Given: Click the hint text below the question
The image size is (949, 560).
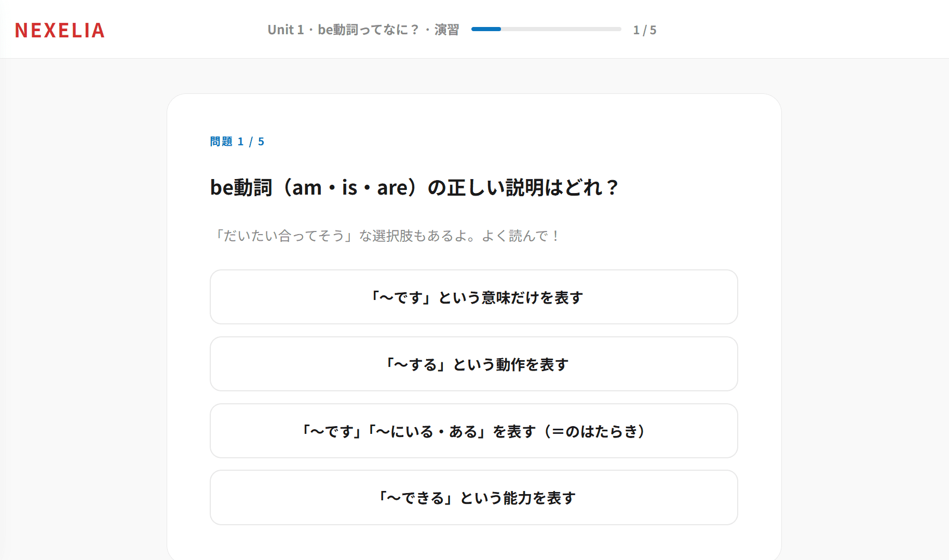Looking at the screenshot, I should 385,235.
